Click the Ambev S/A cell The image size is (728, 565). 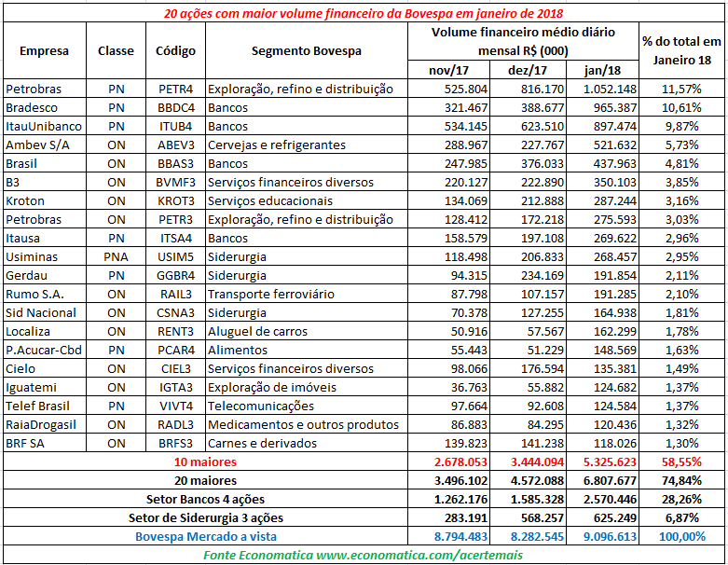pos(45,145)
